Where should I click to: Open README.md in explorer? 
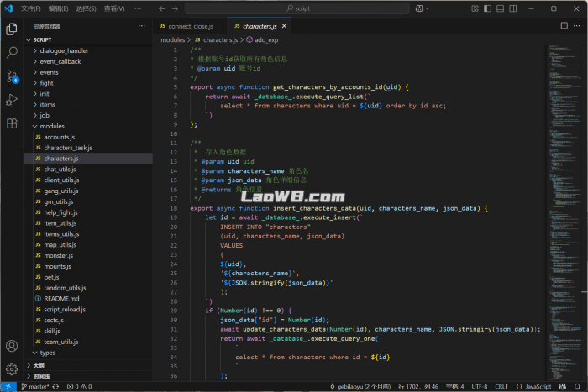pos(88,299)
